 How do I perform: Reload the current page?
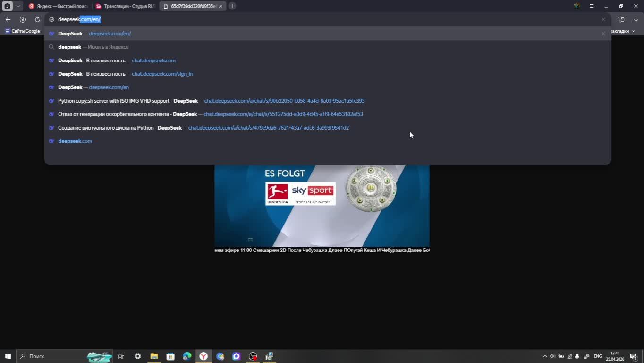37,19
